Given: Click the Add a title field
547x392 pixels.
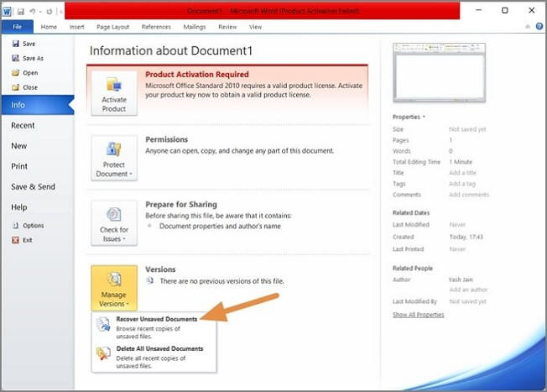Looking at the screenshot, I should click(x=462, y=173).
